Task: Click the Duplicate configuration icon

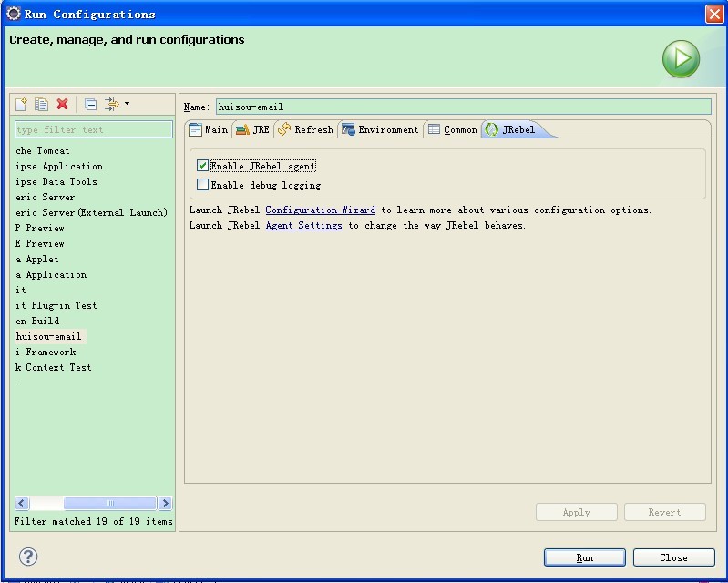Action: (x=41, y=104)
